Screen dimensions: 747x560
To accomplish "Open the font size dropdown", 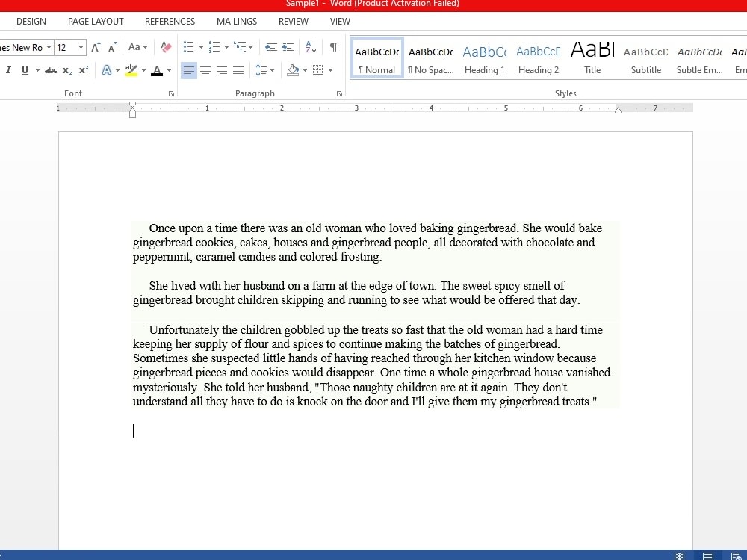I will point(81,47).
